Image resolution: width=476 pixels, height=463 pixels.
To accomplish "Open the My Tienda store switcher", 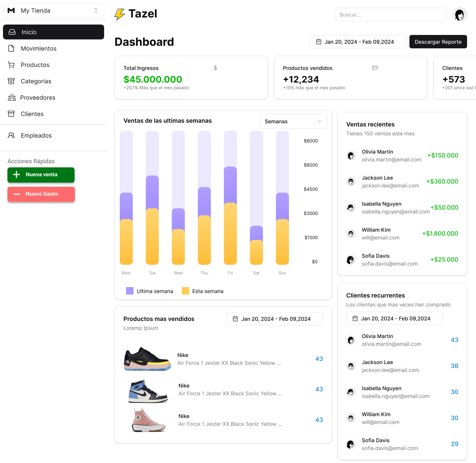I will pyautogui.click(x=54, y=10).
